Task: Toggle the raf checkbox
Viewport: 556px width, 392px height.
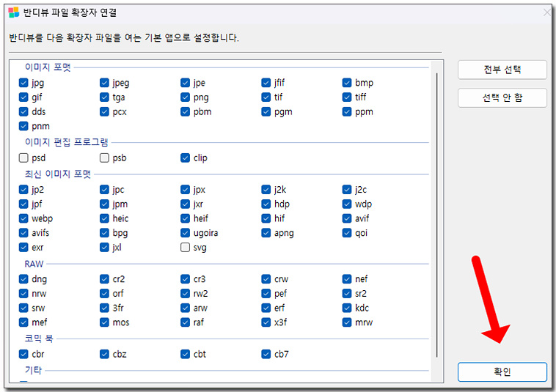Action: [185, 322]
